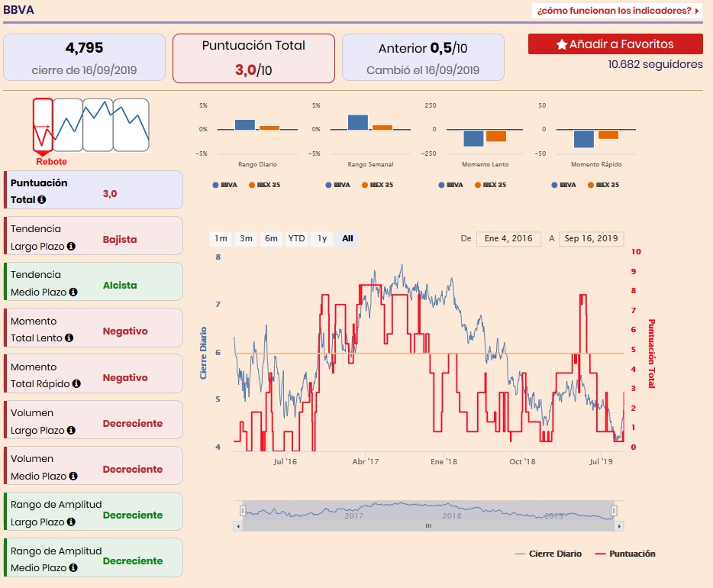Toggle IBEX 35 legend in Momento Lento chart

click(x=491, y=185)
